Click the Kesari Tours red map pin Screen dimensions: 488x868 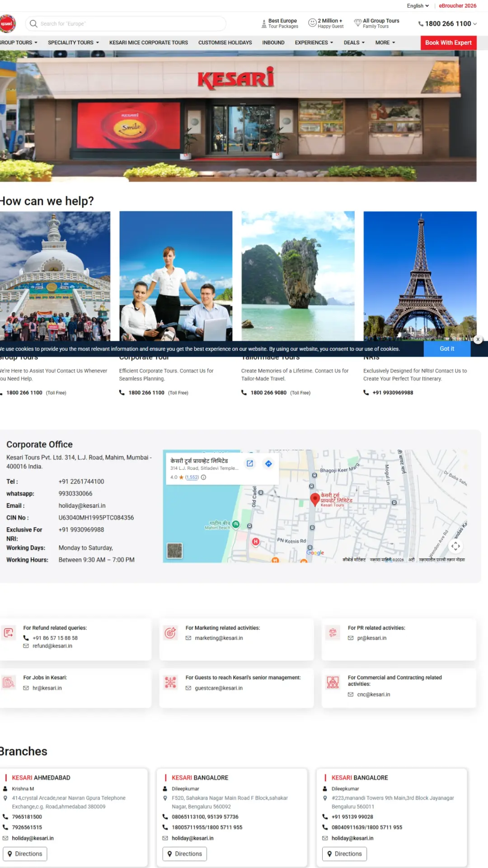click(x=315, y=499)
